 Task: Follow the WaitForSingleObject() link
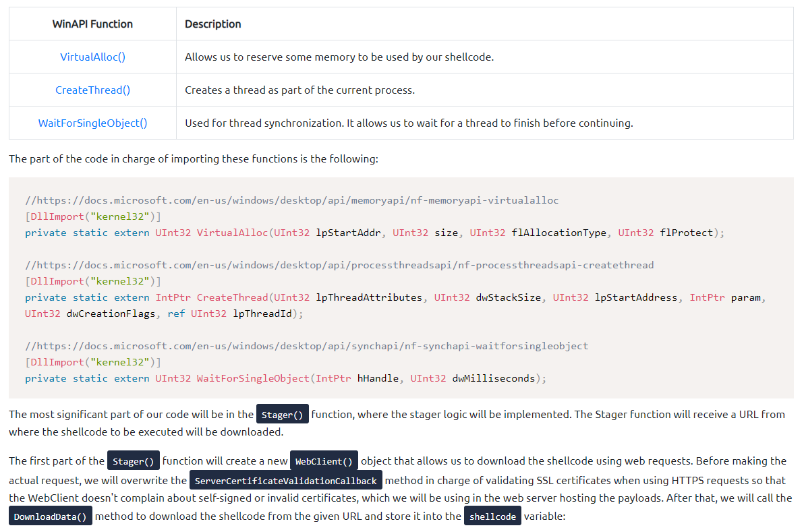click(92, 123)
